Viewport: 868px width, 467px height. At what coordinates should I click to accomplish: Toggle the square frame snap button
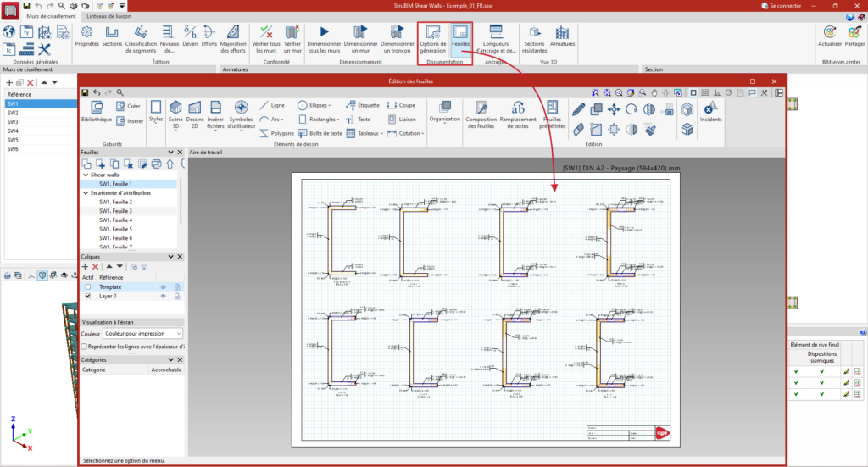[693, 93]
